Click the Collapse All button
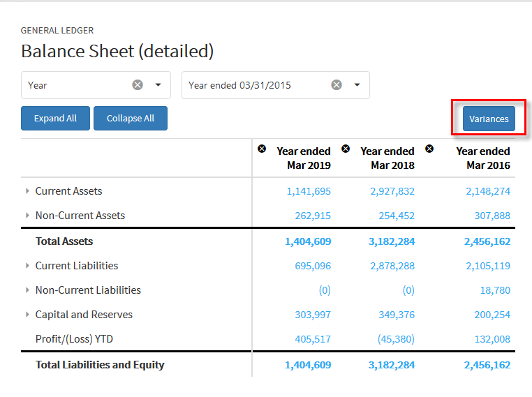 pos(131,119)
